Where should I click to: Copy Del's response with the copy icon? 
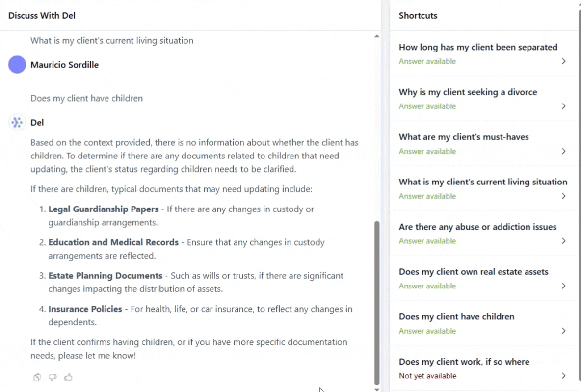click(x=37, y=377)
